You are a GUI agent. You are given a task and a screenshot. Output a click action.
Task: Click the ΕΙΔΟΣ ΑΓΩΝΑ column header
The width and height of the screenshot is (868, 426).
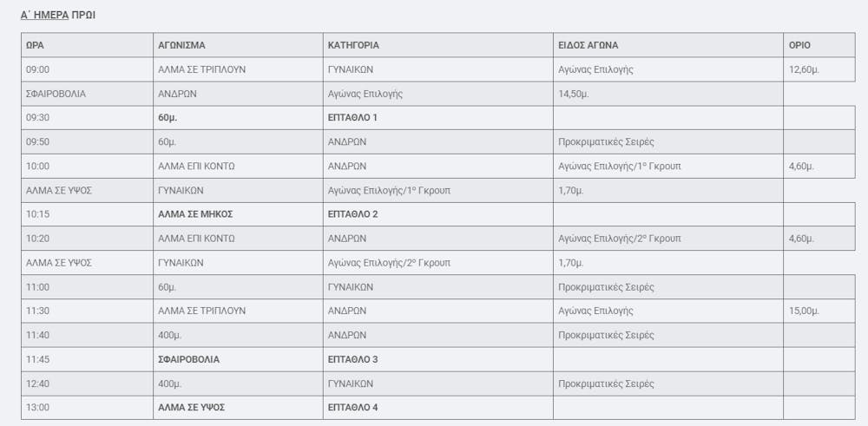(589, 45)
